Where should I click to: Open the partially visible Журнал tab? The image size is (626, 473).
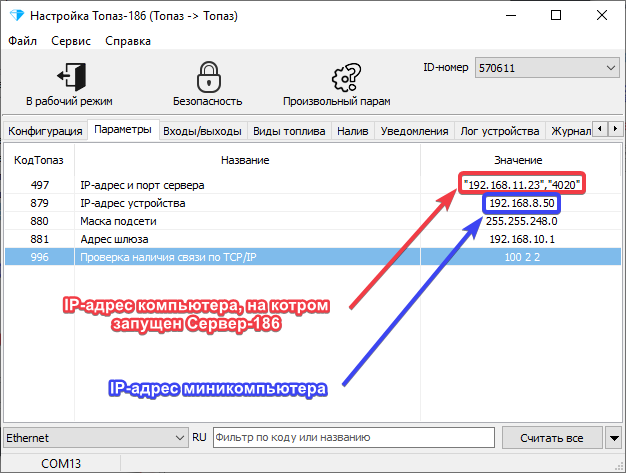point(570,131)
